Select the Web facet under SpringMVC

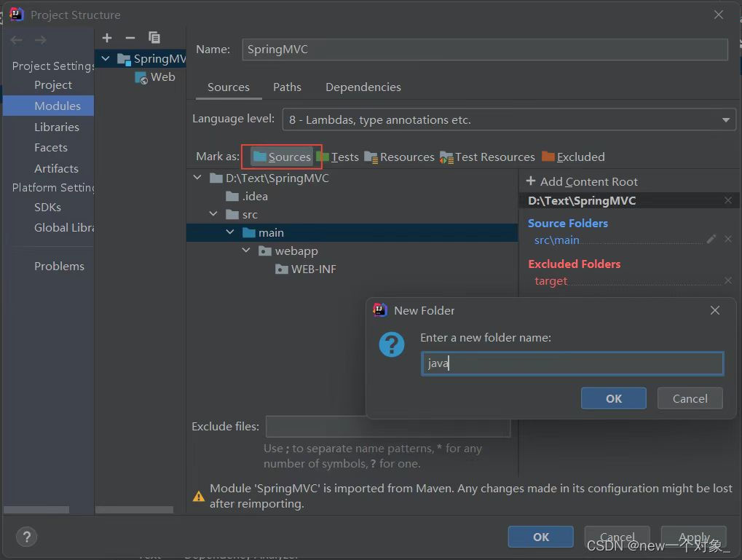(x=155, y=77)
